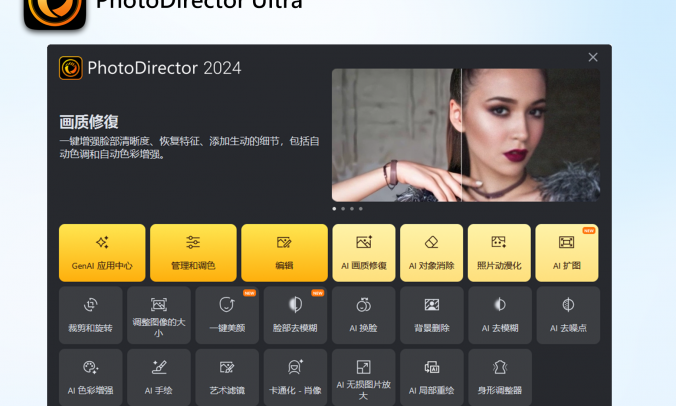The height and width of the screenshot is (406, 676).
Task: Launch AI 换脸 tool
Action: 363,315
